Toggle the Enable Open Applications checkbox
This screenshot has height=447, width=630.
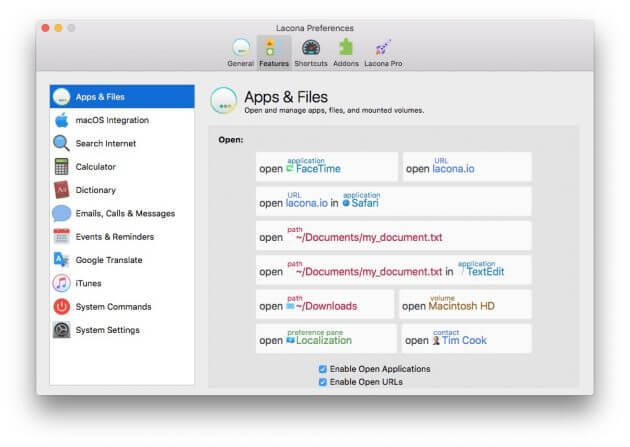(322, 369)
